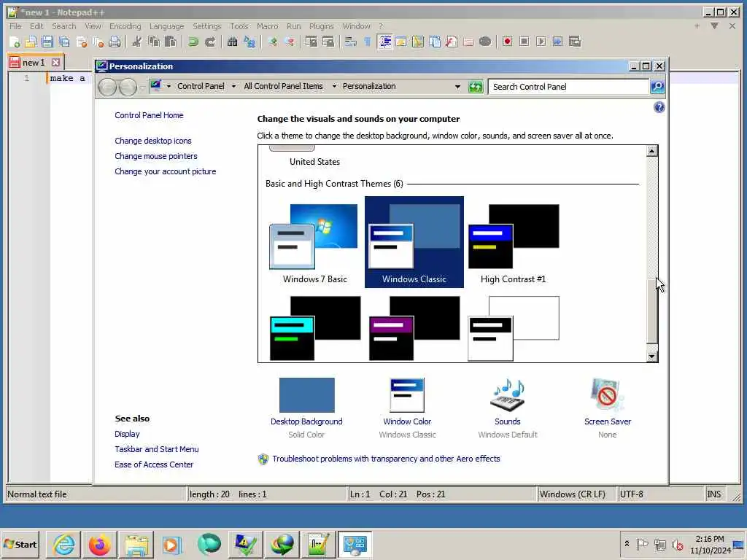
Task: Open Change mouse pointers link
Action: point(156,156)
